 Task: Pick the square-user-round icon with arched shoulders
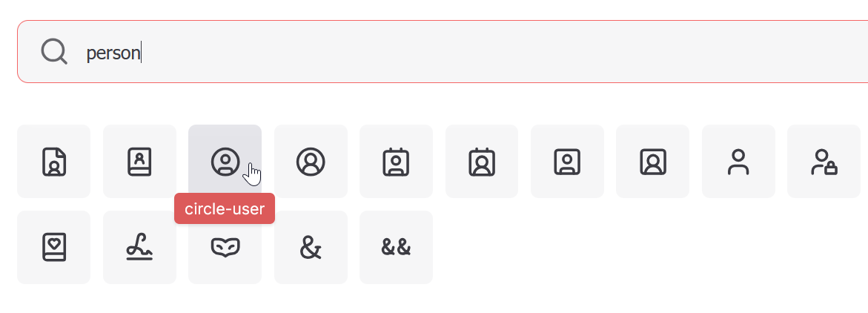(652, 161)
